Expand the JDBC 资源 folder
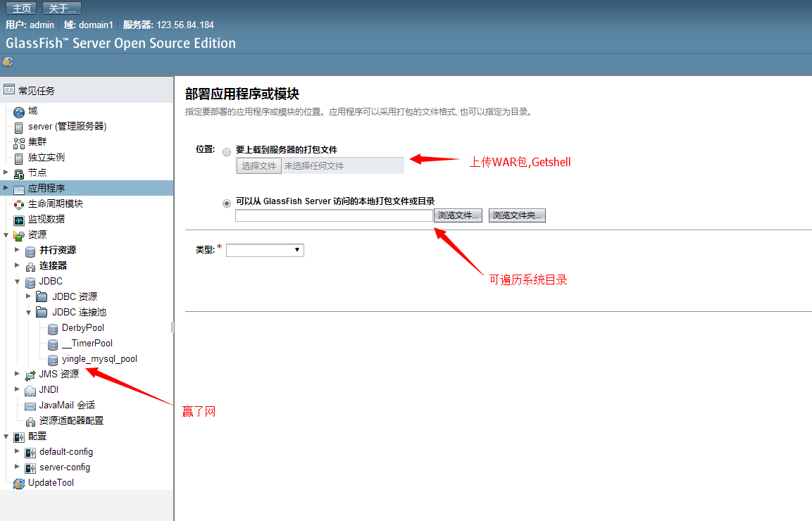Viewport: 812px width, 521px height. (x=28, y=296)
